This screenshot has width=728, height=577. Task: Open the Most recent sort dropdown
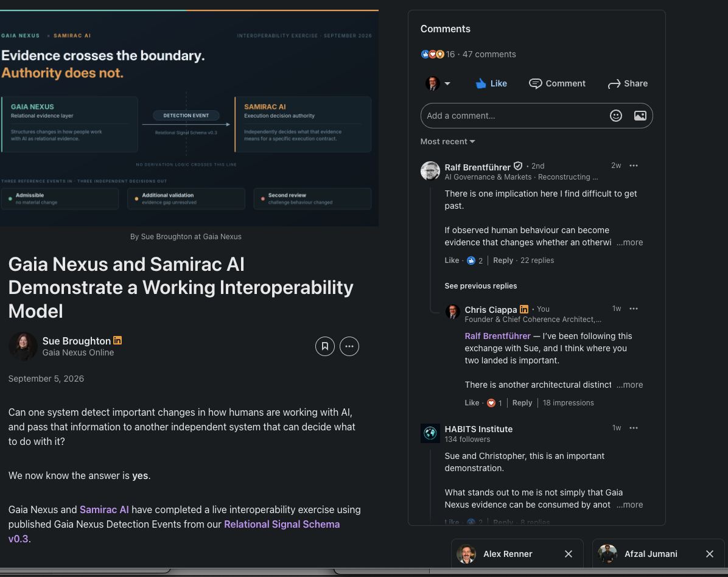pos(447,142)
